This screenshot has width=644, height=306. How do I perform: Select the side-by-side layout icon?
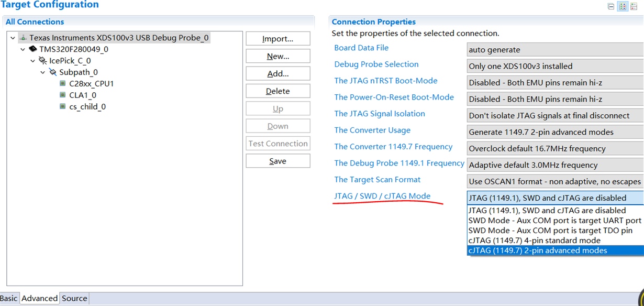tap(623, 6)
